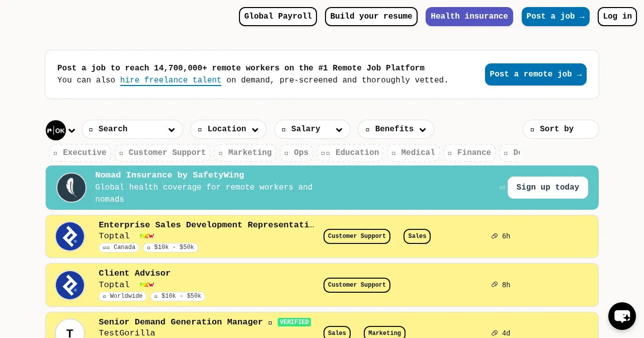This screenshot has height=338, width=644.
Task: Click Marketing tag on TestGorilla job
Action: (x=384, y=332)
